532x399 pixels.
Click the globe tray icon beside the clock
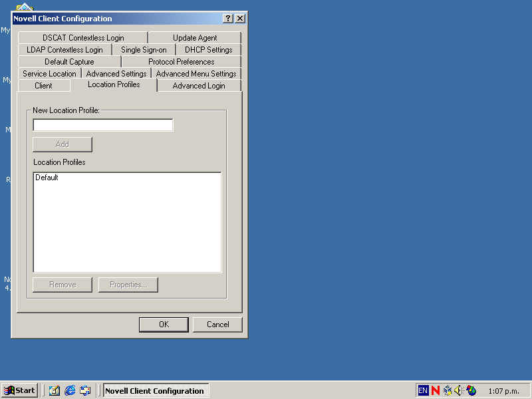click(471, 390)
